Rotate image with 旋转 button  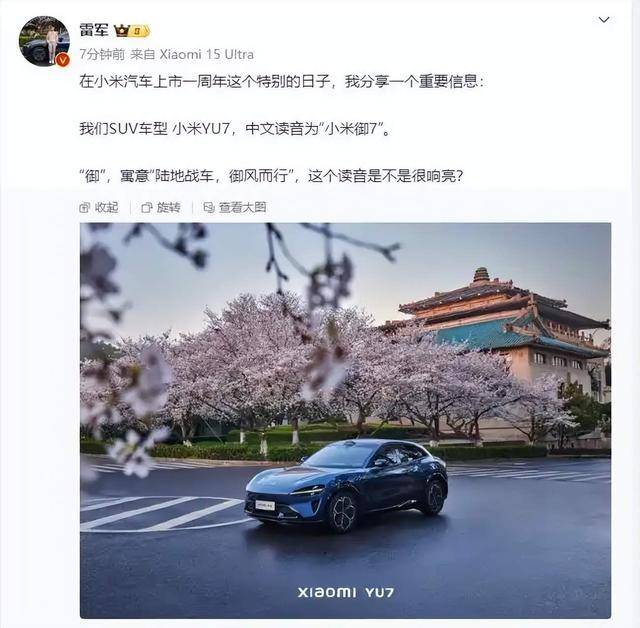(x=160, y=208)
